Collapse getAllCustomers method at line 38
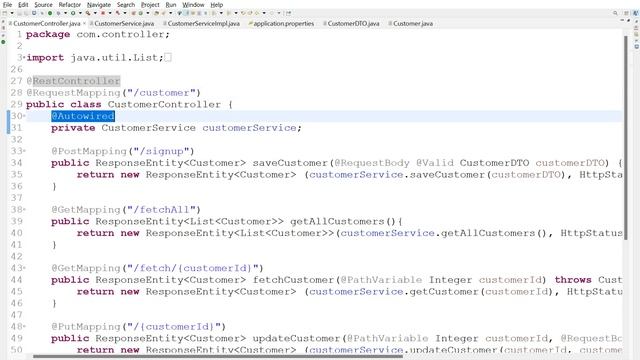The height and width of the screenshot is (360, 640). coord(24,209)
